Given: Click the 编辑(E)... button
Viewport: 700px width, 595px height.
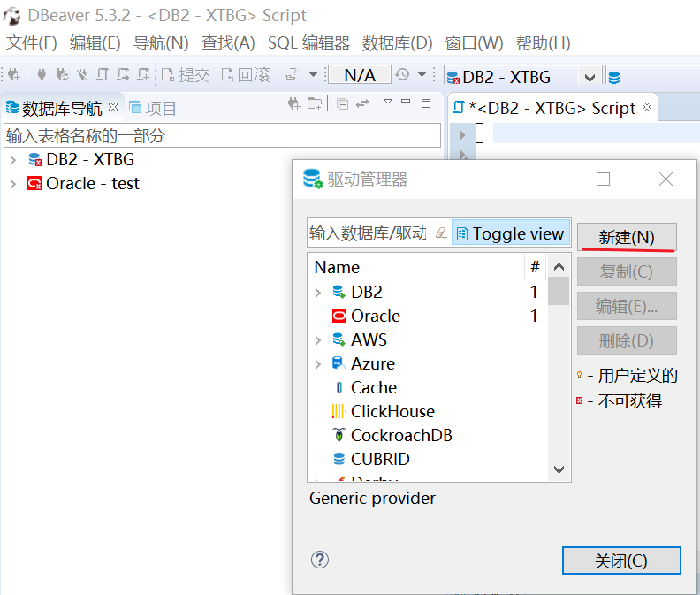Looking at the screenshot, I should click(627, 306).
